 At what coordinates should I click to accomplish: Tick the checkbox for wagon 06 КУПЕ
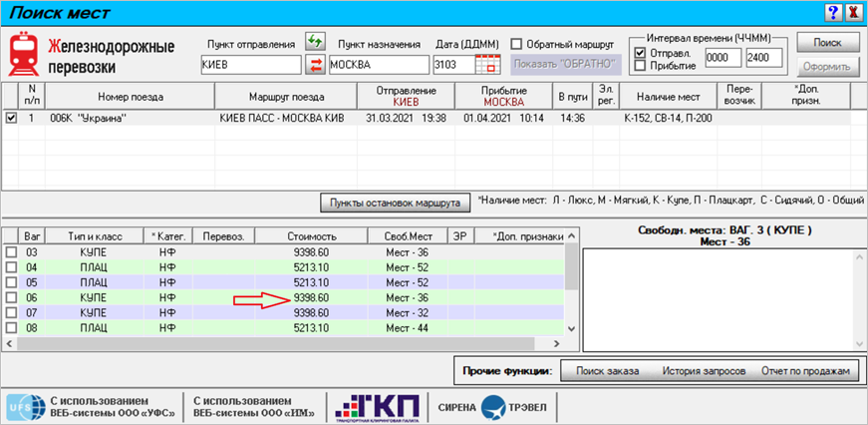tap(11, 297)
